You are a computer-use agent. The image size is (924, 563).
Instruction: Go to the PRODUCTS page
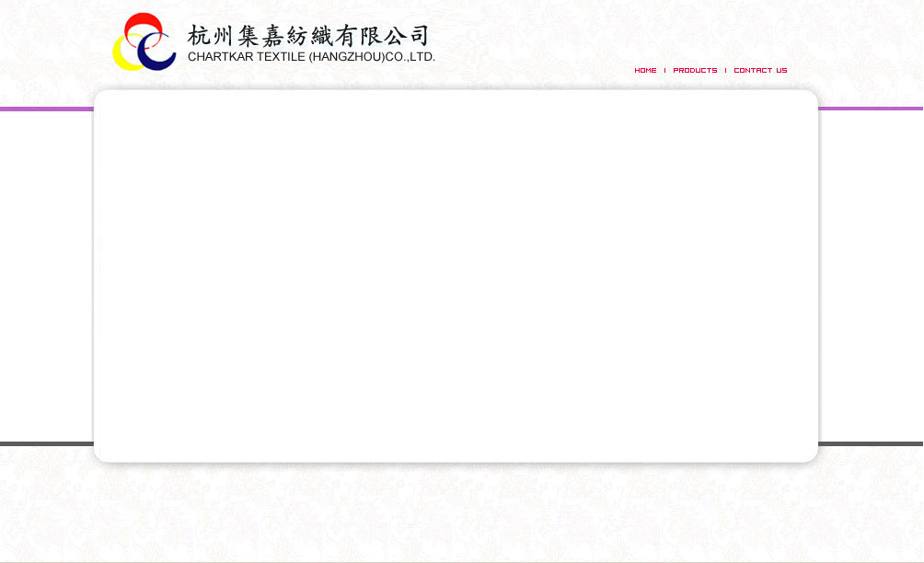point(695,71)
